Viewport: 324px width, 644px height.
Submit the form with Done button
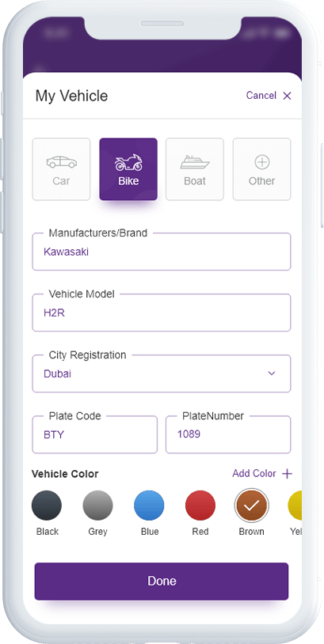click(161, 581)
